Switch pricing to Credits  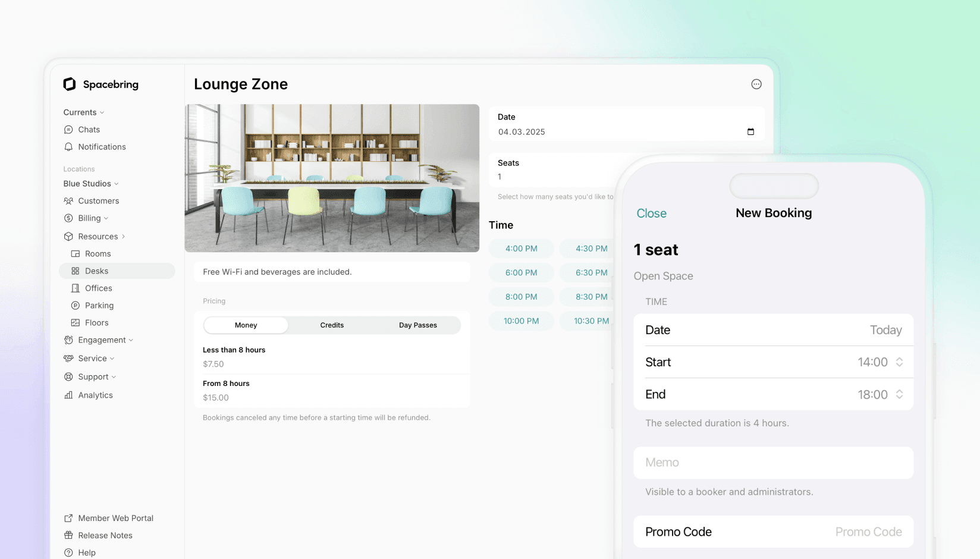click(332, 325)
